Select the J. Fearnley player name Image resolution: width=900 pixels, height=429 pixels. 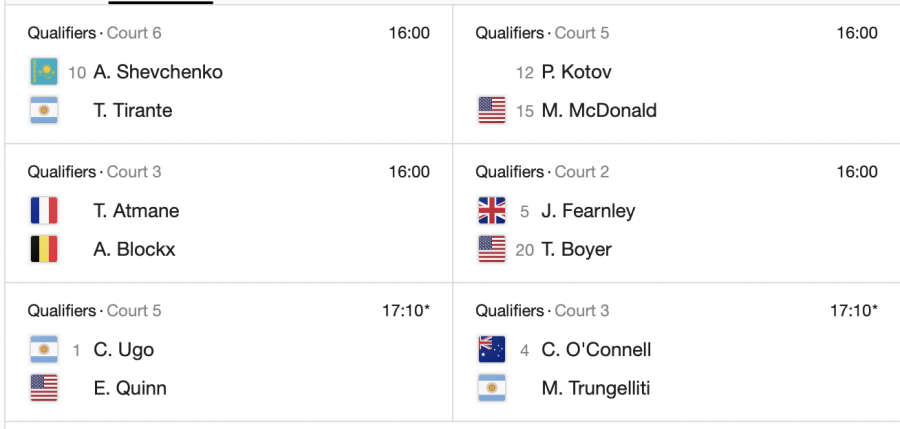tap(588, 211)
